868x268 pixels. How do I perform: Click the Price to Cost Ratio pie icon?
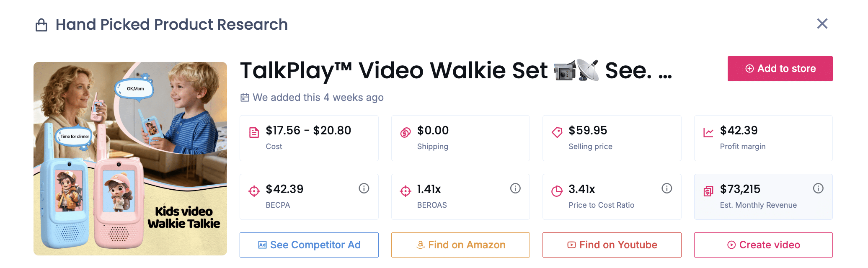click(x=557, y=191)
